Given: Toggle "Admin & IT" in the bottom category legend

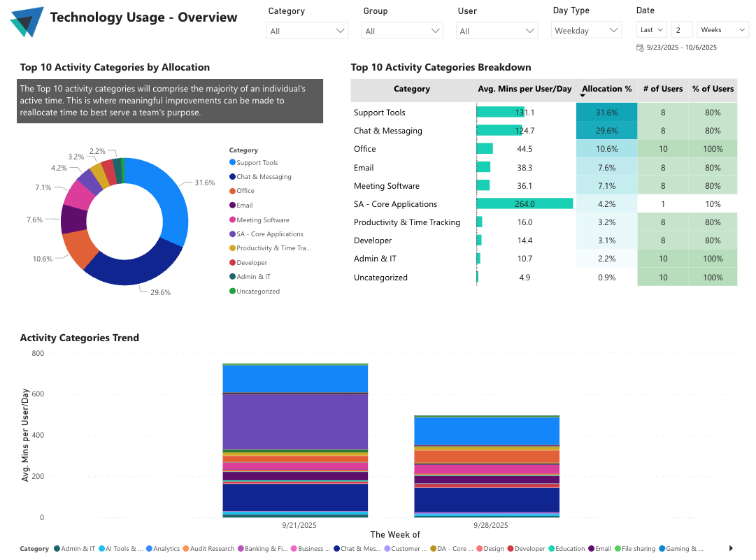Looking at the screenshot, I should (77, 548).
